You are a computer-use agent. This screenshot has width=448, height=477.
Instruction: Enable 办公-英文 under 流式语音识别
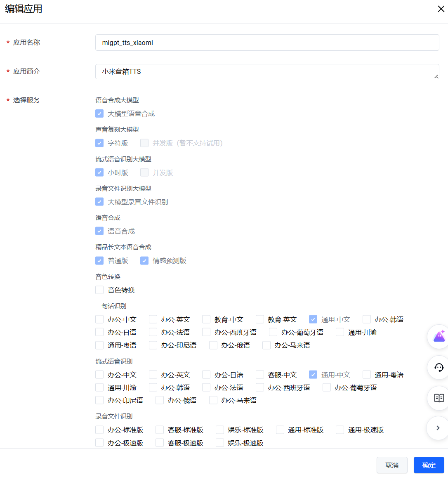153,375
